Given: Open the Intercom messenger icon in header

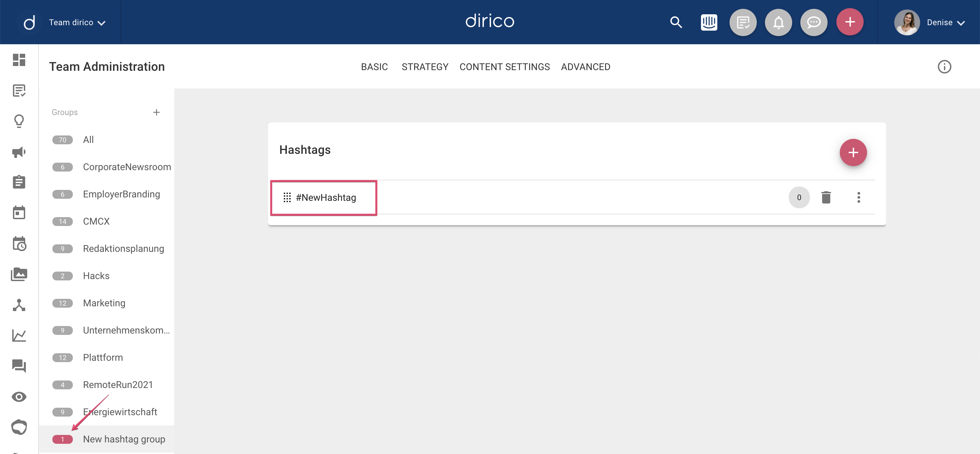Looking at the screenshot, I should click(x=709, y=22).
